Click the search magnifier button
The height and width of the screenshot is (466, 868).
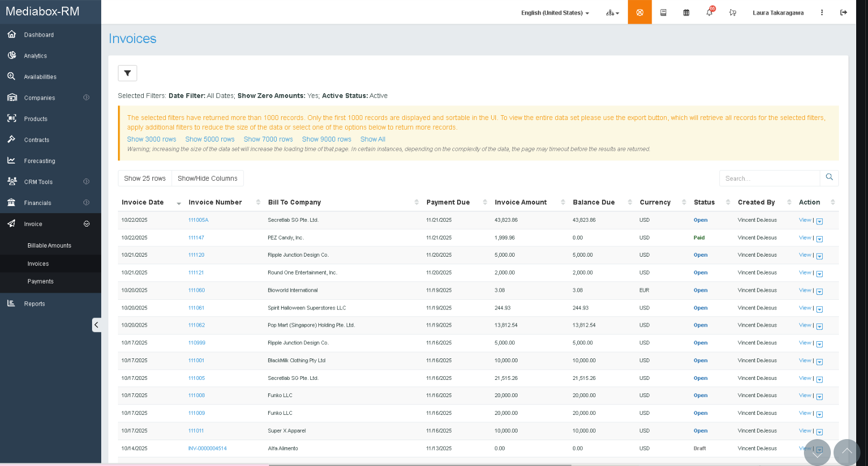pos(829,178)
